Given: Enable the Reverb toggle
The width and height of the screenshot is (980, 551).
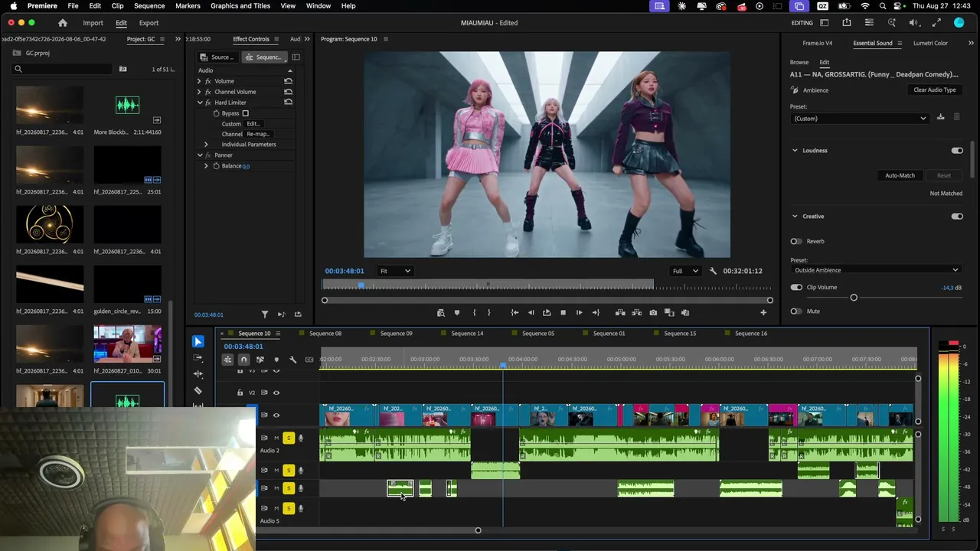Looking at the screenshot, I should tap(796, 241).
